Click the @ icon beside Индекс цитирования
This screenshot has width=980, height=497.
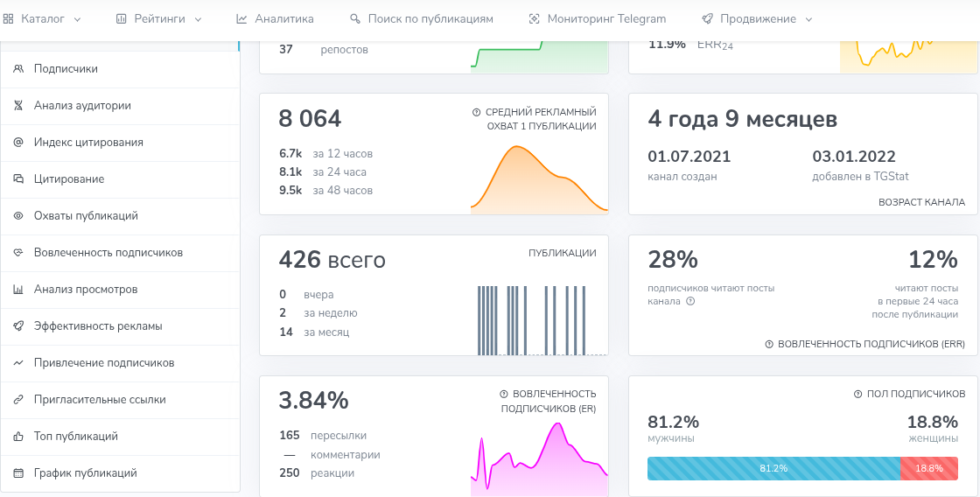click(x=18, y=143)
